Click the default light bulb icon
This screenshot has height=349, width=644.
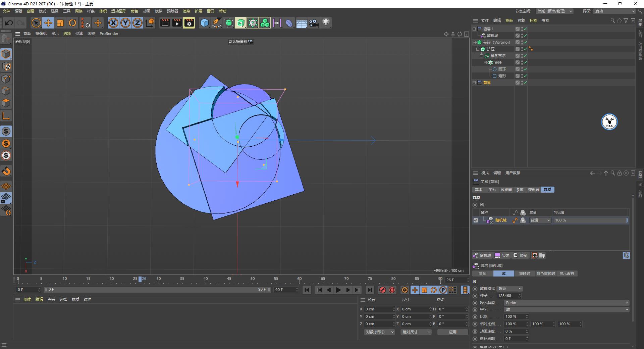click(x=326, y=23)
